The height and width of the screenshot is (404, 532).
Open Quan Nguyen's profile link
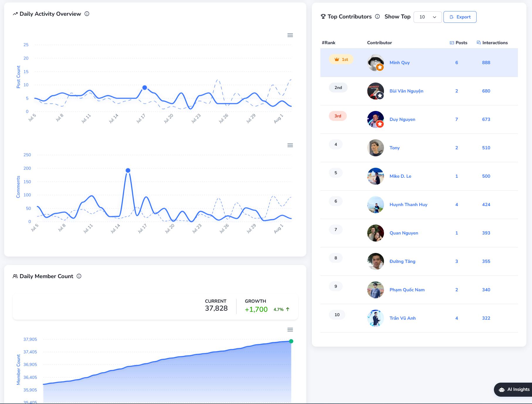[404, 233]
